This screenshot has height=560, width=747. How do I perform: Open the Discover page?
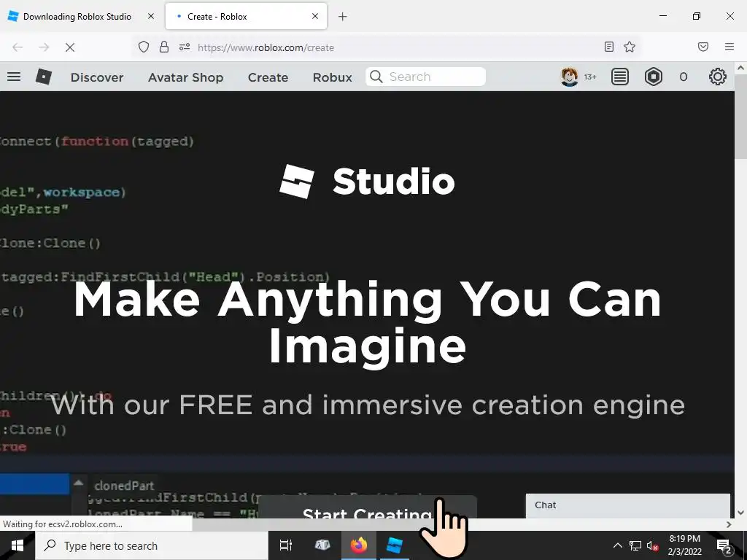pos(97,77)
